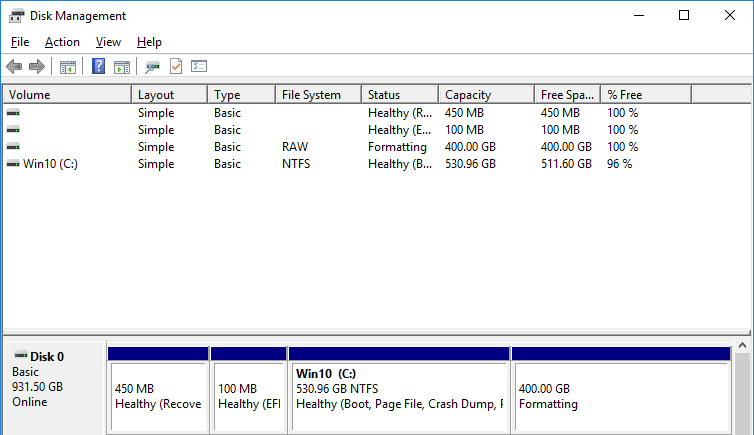Maximize the Disk Management window
Image resolution: width=754 pixels, height=435 pixels.
pos(684,15)
